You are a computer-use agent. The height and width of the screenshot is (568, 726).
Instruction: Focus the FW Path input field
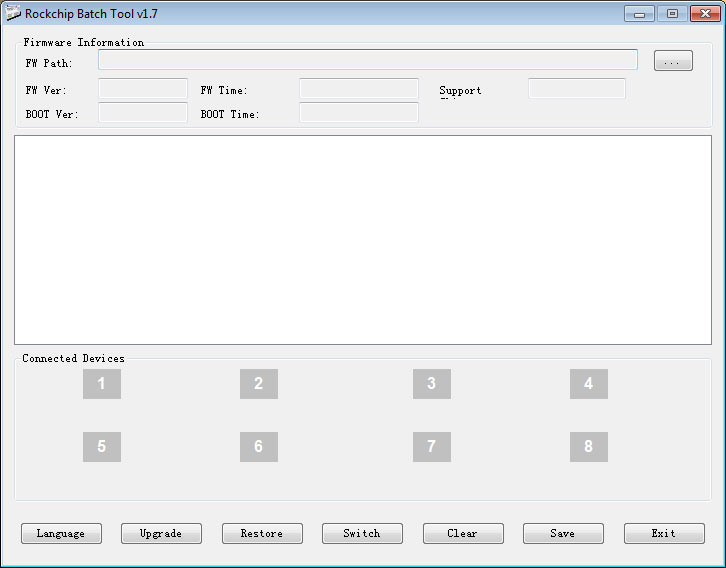click(368, 60)
